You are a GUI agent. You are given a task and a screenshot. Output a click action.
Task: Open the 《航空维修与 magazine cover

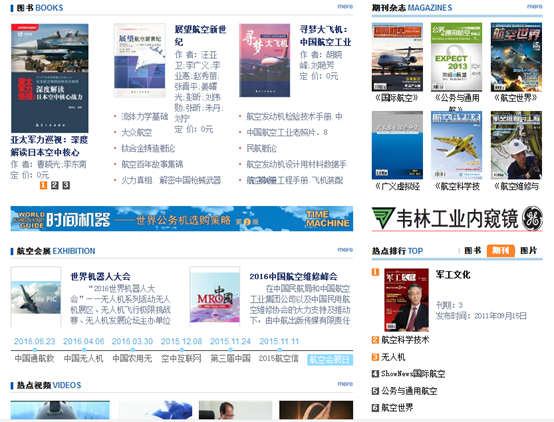pyautogui.click(x=516, y=145)
